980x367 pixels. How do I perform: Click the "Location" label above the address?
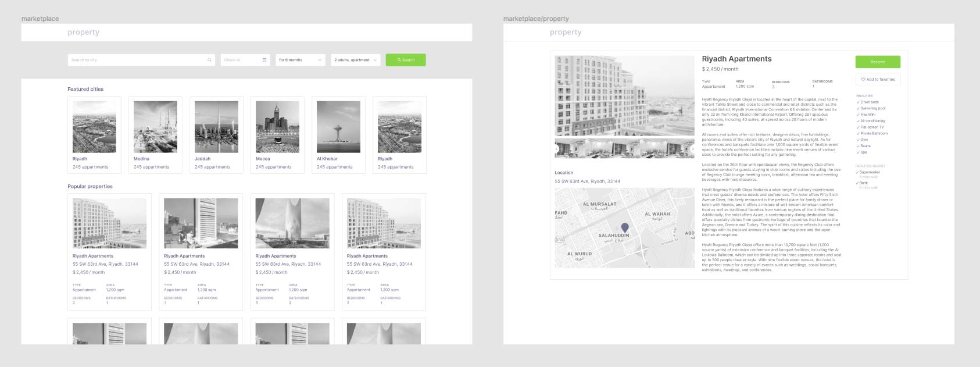[564, 173]
